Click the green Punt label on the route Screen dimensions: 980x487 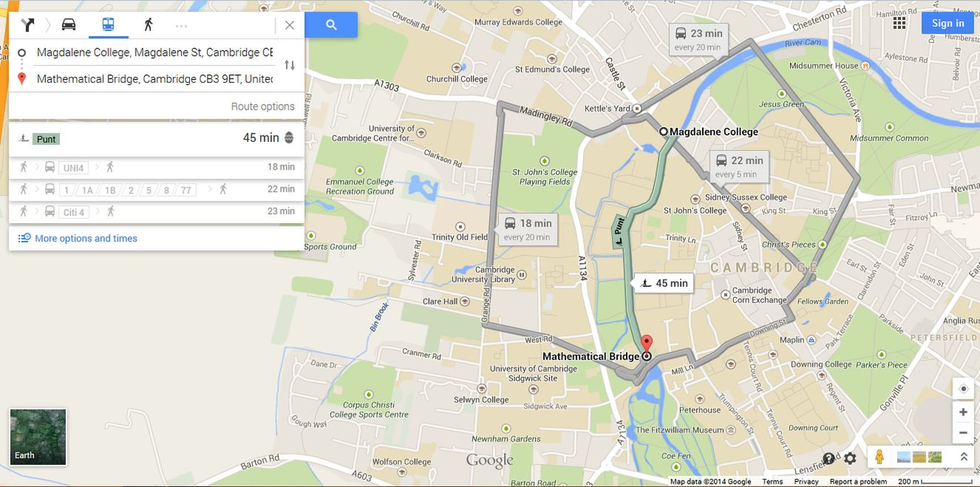tap(619, 231)
